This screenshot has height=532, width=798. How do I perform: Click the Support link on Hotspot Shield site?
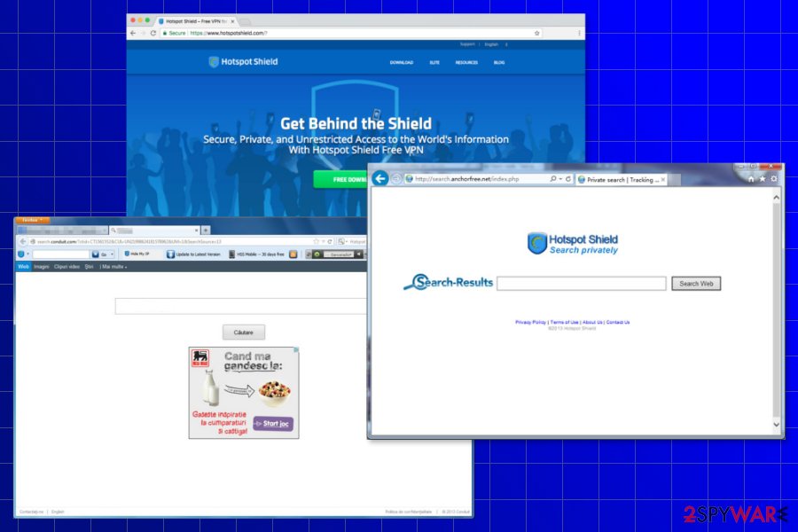pyautogui.click(x=467, y=44)
